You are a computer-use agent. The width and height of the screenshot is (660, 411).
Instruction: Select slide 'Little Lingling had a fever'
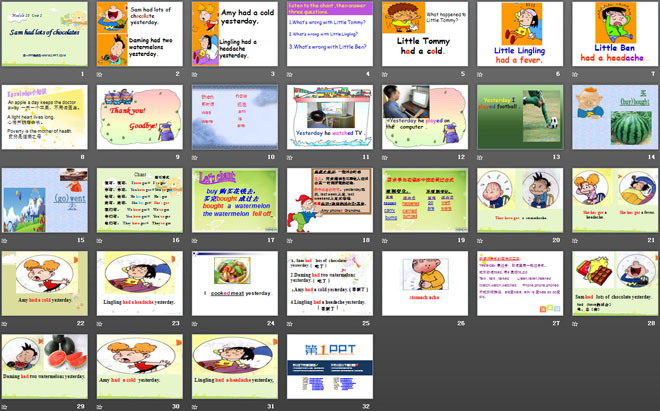pos(520,34)
